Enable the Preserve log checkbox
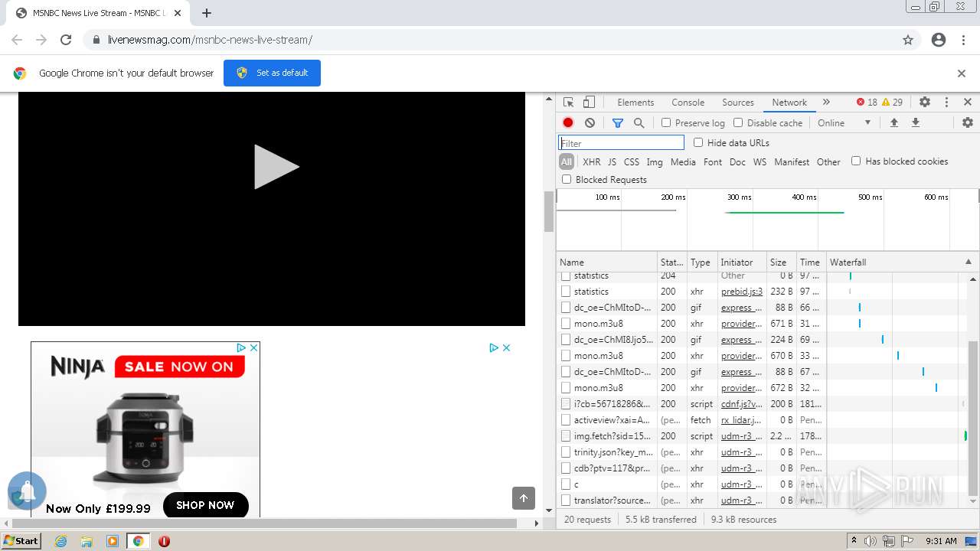980x551 pixels. pos(666,122)
